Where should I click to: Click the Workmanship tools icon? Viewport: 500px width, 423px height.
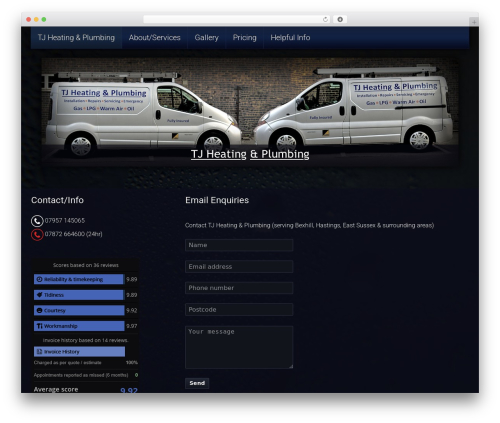click(x=39, y=326)
